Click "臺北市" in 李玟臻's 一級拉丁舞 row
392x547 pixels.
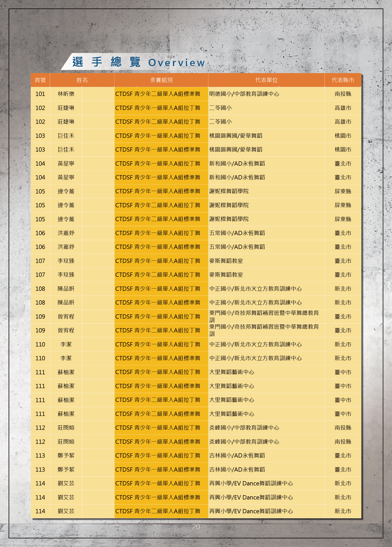click(x=343, y=261)
